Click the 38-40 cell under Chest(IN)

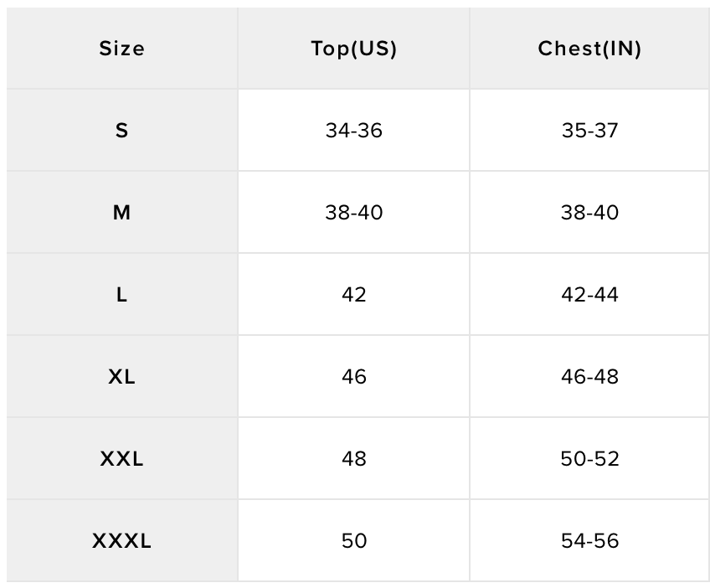[589, 213]
